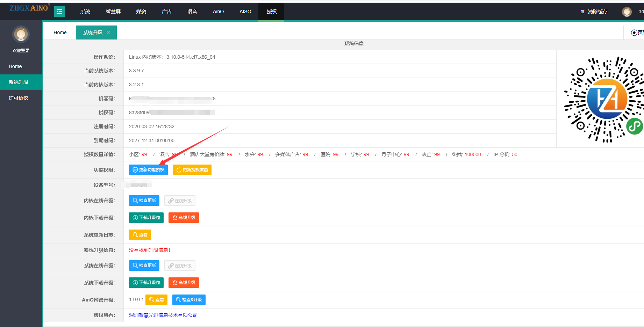Open the 深圳智慧光迅信息技术有限公司 link
Viewport: 644px width, 327px height.
[x=163, y=315]
